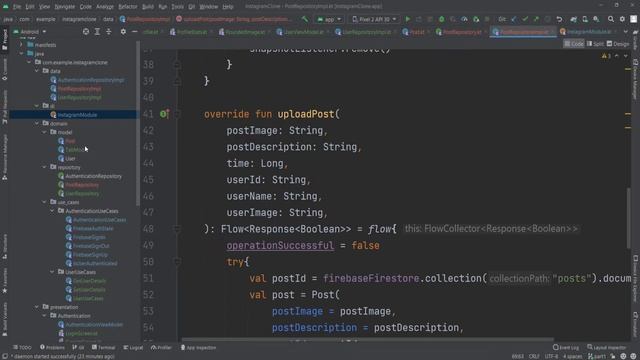Click the Profile app gauge icon
Screen dimensions: 640x360
464,19
